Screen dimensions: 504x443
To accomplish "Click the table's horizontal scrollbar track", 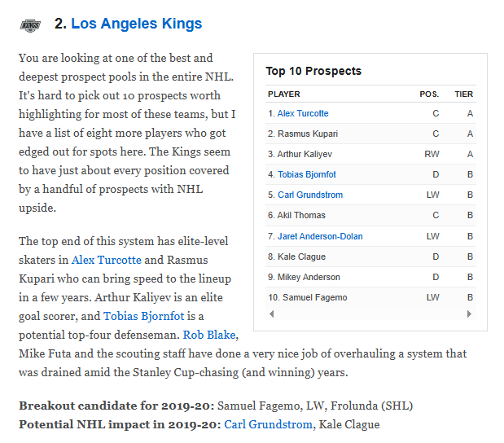I will tap(370, 314).
